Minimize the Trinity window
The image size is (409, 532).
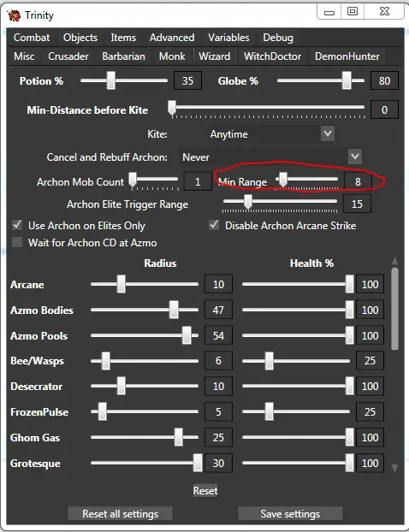tap(329, 12)
